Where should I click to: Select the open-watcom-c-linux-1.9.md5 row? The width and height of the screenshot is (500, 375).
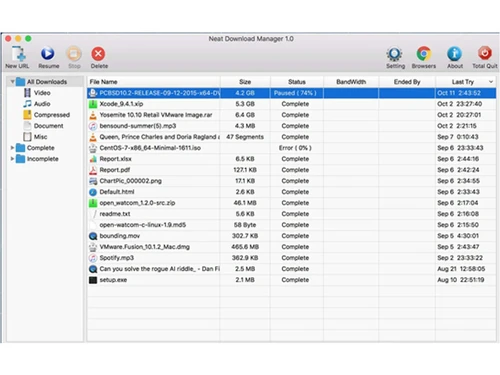point(292,225)
